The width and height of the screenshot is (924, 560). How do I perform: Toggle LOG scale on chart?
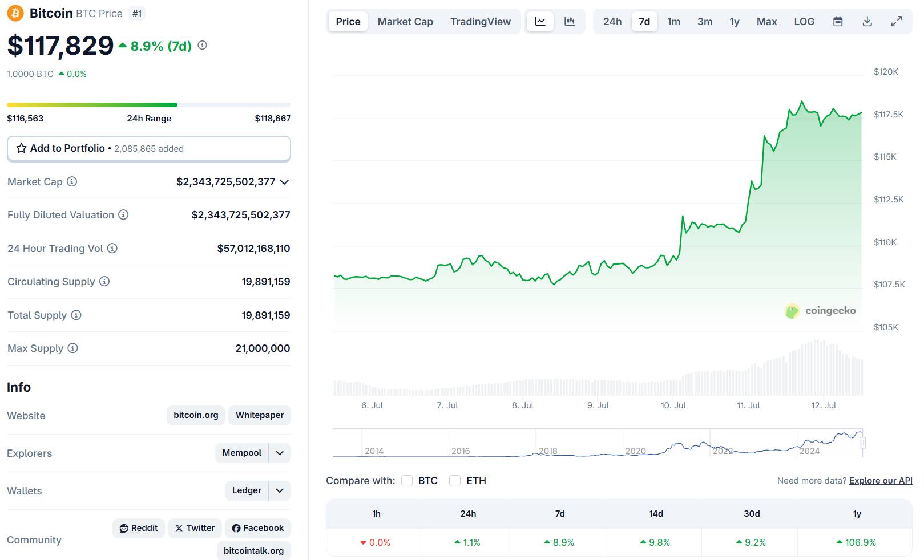click(804, 22)
